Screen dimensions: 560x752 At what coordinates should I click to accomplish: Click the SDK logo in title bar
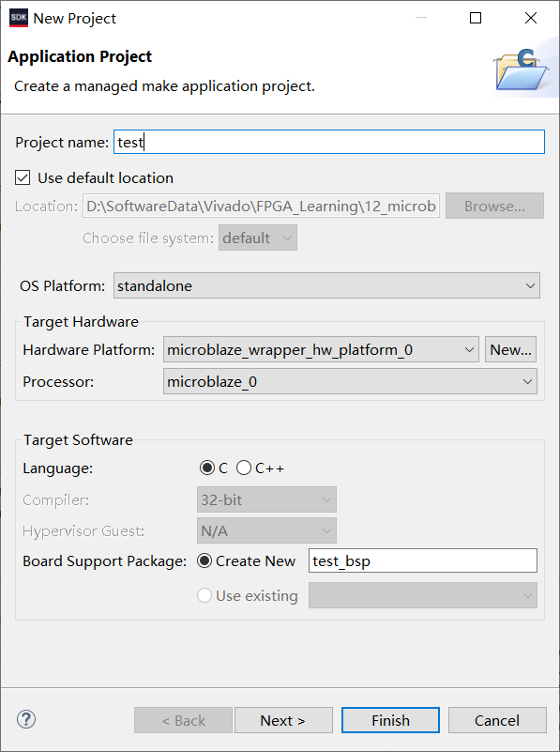(x=19, y=18)
